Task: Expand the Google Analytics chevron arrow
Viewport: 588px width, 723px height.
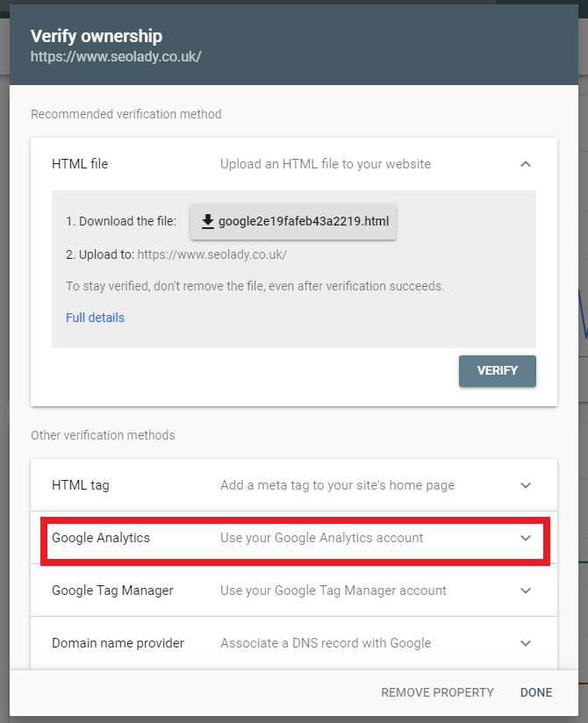Action: (x=526, y=538)
